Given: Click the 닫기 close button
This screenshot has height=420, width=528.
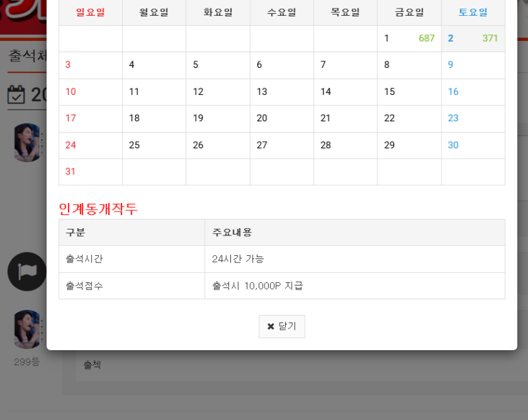Looking at the screenshot, I should pyautogui.click(x=282, y=326).
